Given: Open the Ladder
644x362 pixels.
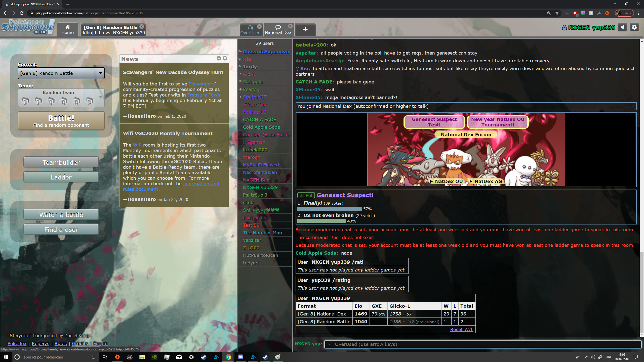Looking at the screenshot, I should [x=61, y=177].
